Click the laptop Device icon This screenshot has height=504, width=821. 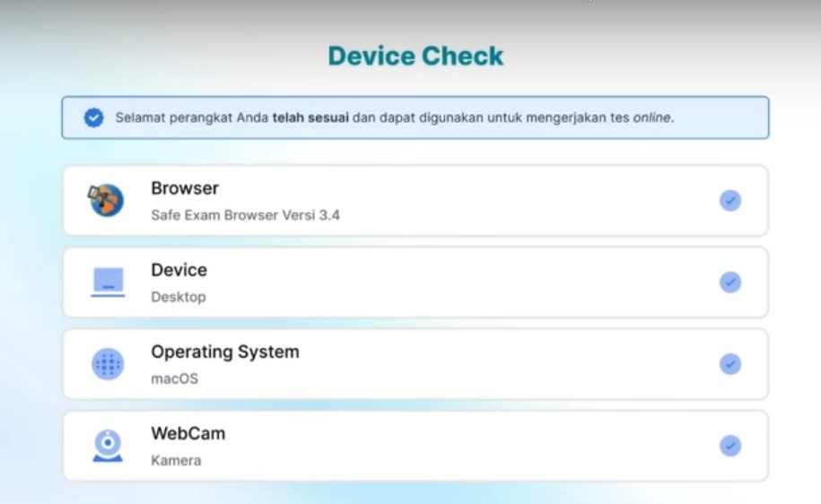108,282
